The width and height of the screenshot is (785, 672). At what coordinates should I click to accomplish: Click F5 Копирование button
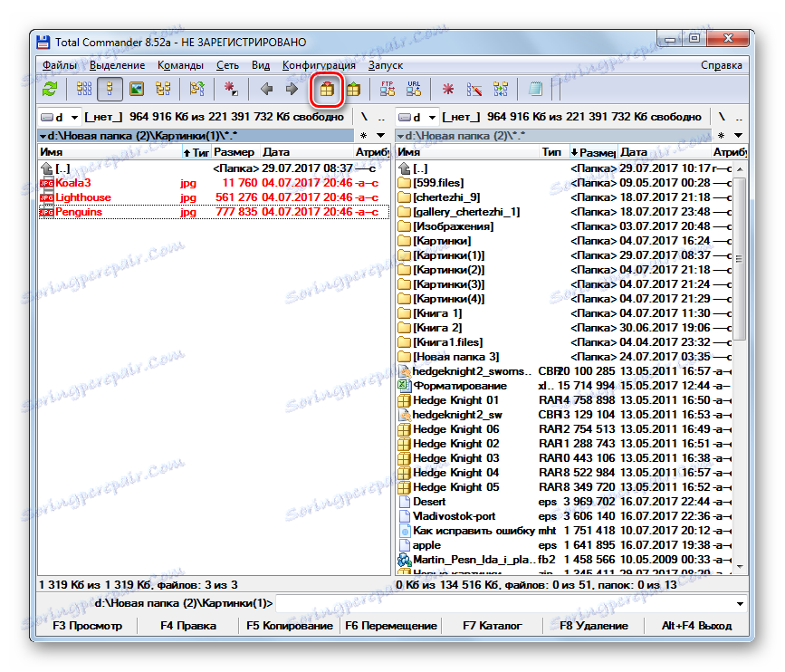click(x=290, y=626)
